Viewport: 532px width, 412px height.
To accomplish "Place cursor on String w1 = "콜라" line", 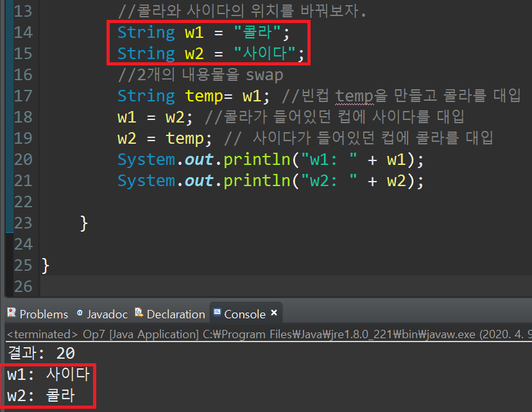I will pyautogui.click(x=203, y=33).
